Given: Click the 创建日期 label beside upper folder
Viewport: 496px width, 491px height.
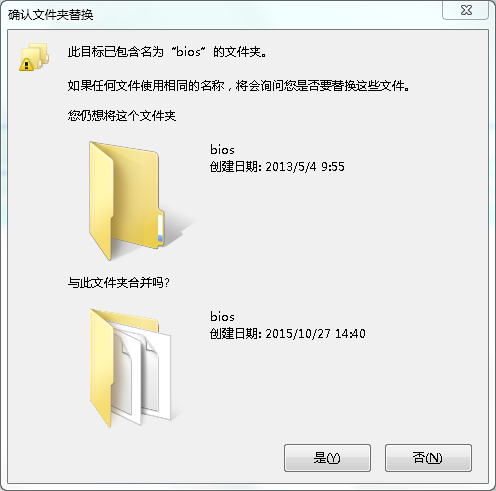Looking at the screenshot, I should coord(236,167).
